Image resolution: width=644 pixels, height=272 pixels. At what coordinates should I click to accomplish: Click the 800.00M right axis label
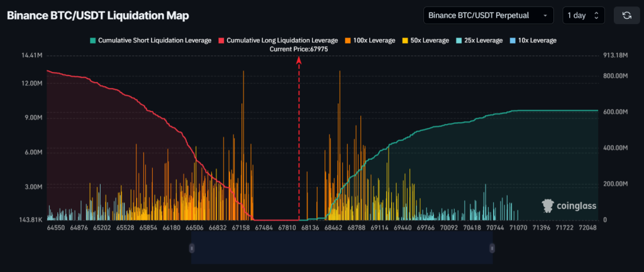616,76
